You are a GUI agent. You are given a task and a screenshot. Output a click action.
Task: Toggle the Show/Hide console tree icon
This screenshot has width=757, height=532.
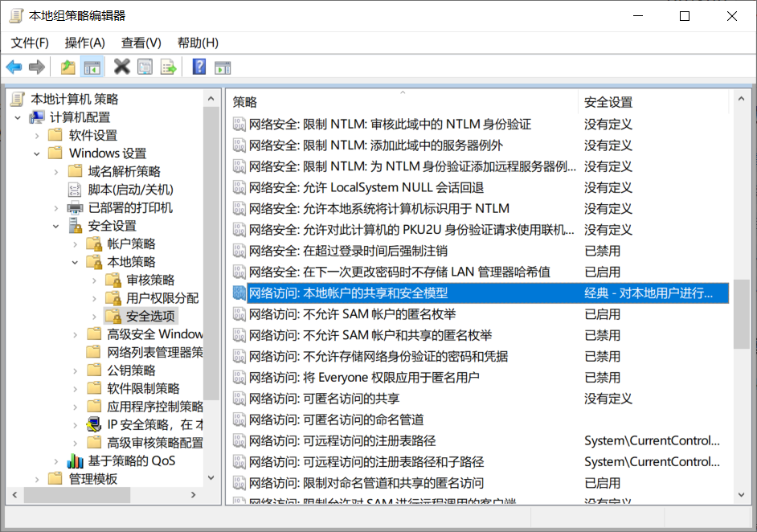coord(92,67)
